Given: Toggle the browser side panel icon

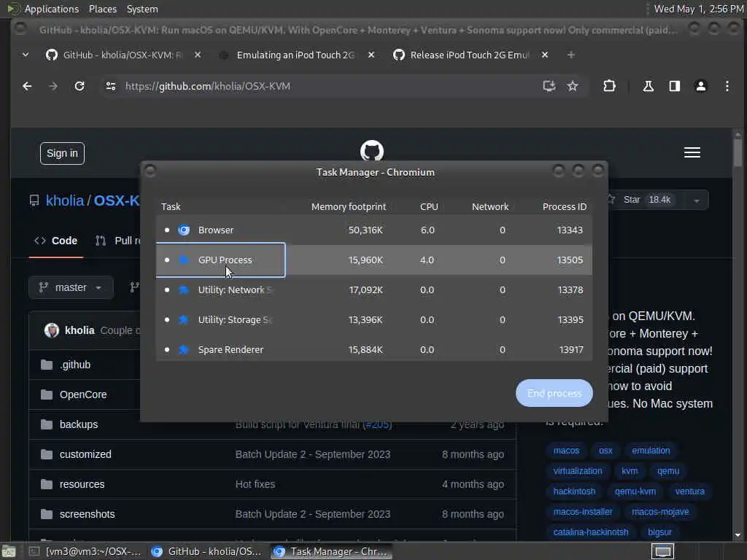Looking at the screenshot, I should click(674, 86).
